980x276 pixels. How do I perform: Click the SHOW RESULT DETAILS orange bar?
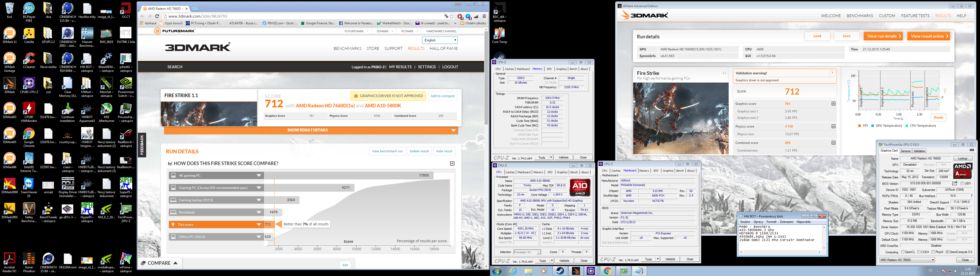click(x=311, y=130)
